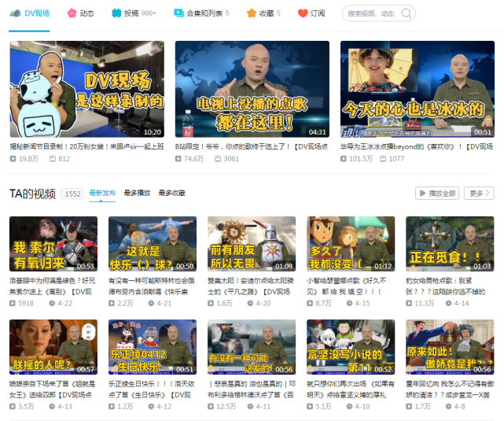Open title 洛基眼中为何满是绿色？好兄

coord(53,286)
